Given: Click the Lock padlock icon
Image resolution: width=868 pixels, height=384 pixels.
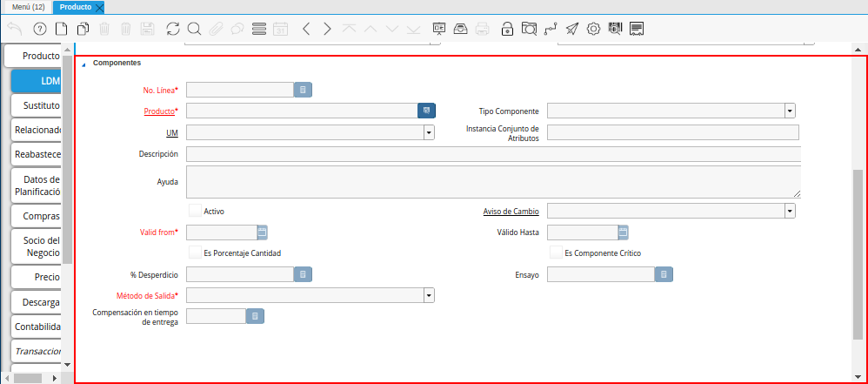Looking at the screenshot, I should [x=507, y=29].
